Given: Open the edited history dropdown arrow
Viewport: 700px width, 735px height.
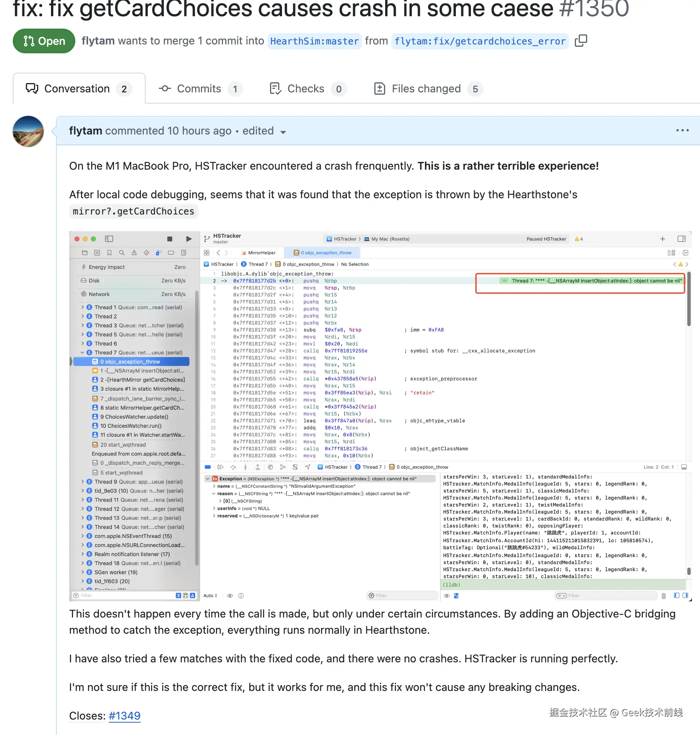Looking at the screenshot, I should pyautogui.click(x=283, y=132).
